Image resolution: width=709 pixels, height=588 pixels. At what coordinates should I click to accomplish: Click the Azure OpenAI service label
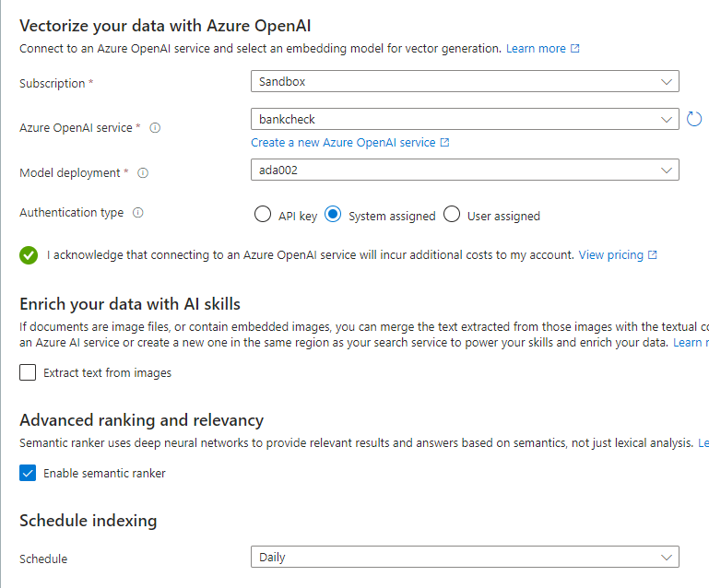point(76,128)
